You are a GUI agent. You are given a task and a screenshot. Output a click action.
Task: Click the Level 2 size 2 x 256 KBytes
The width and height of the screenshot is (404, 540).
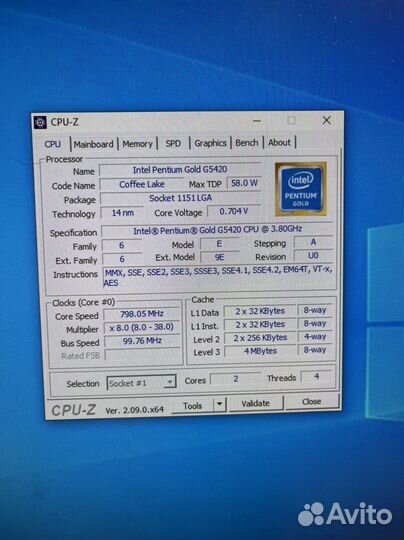pyautogui.click(x=260, y=338)
